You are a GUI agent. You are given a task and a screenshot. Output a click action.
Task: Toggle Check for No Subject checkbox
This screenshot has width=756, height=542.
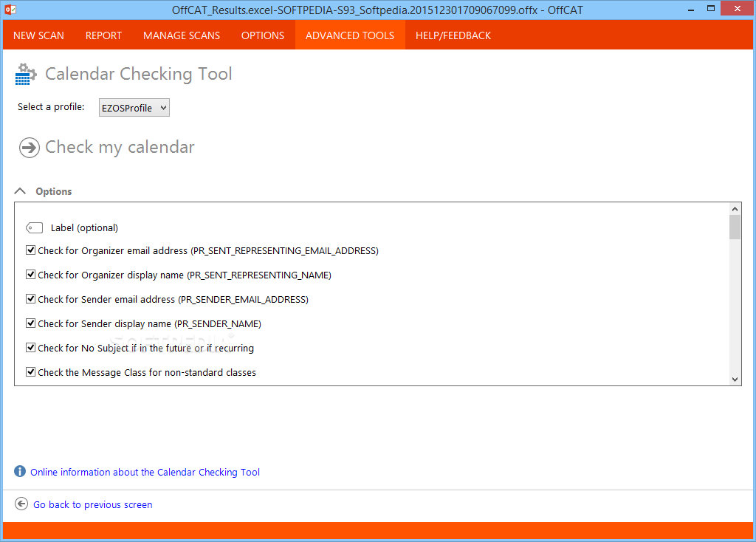(31, 347)
